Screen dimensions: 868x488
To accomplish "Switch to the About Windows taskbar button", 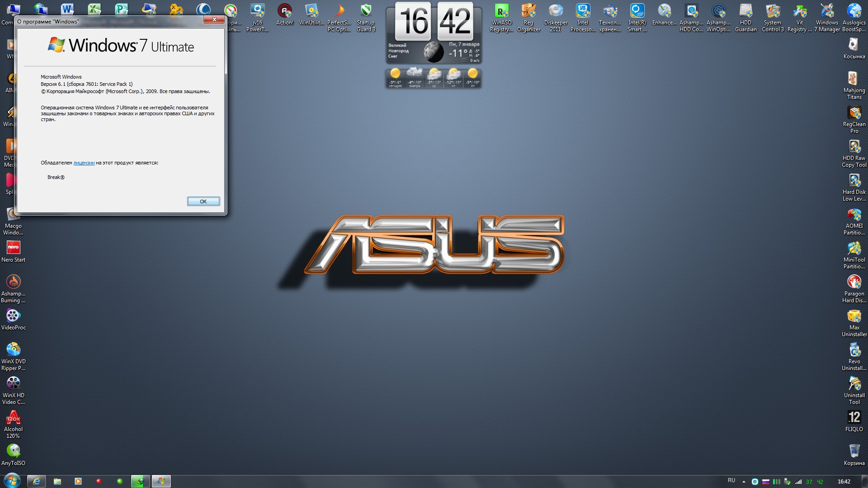I will (x=161, y=482).
